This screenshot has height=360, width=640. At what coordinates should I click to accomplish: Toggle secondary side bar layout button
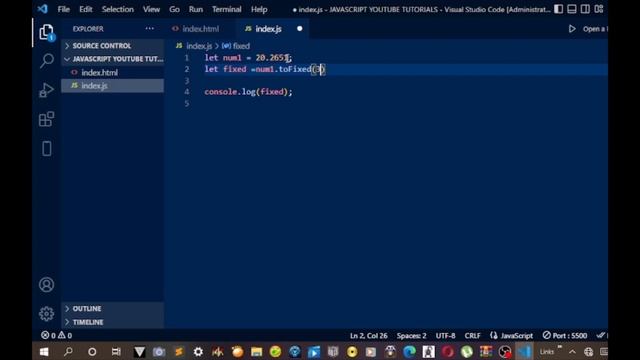pos(585,9)
